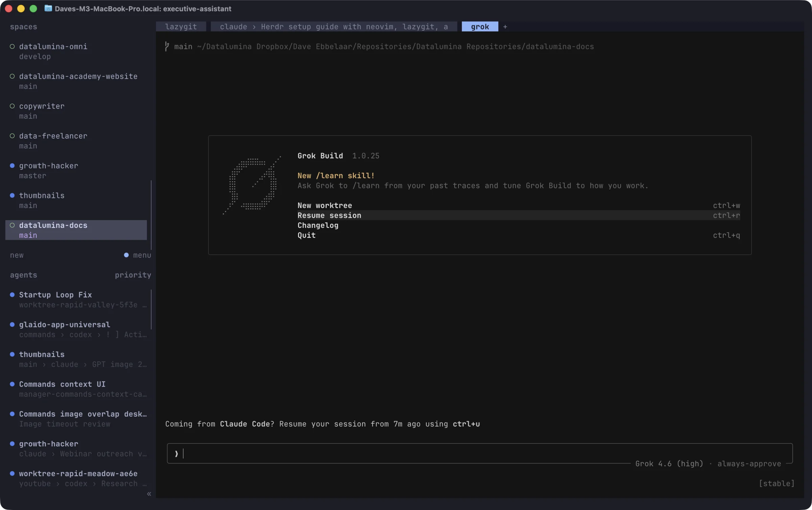Open the thumbnails main space
Screen dimensions: 812x510
click(76, 200)
